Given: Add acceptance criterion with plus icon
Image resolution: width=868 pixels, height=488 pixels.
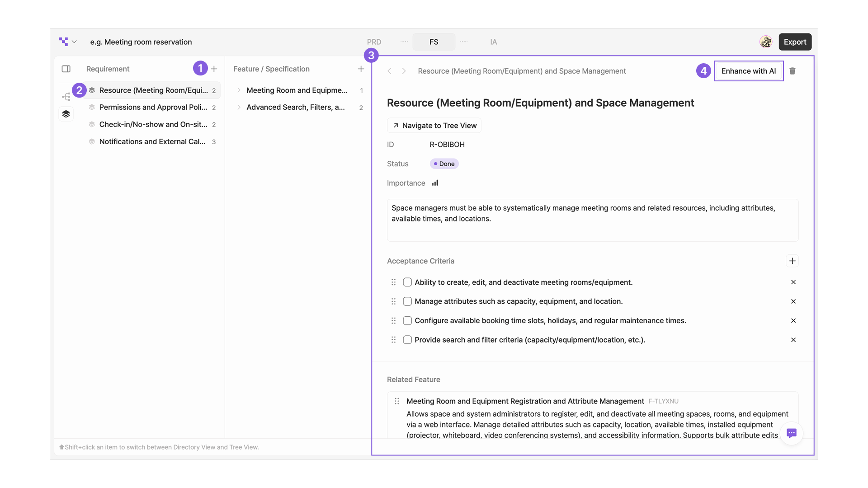Looking at the screenshot, I should pos(792,261).
